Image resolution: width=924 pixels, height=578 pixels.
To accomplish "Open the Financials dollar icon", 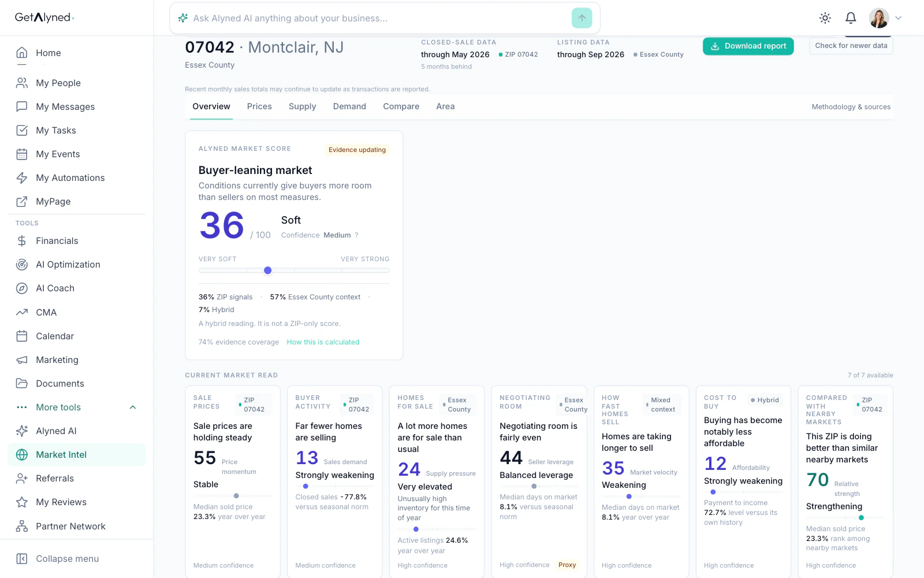I will pyautogui.click(x=22, y=240).
